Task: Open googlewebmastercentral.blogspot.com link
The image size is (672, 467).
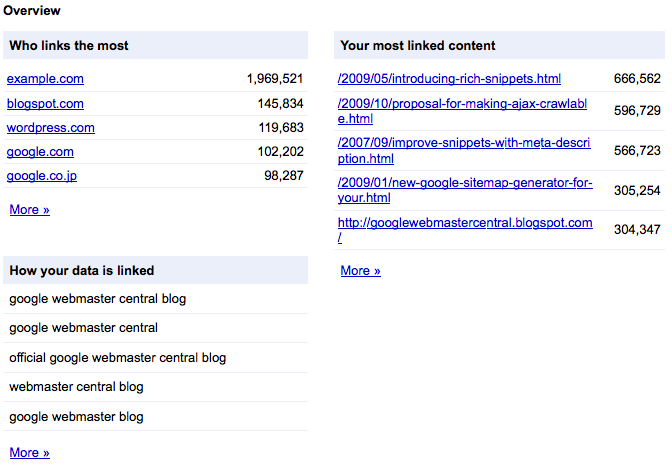Action: tap(465, 230)
